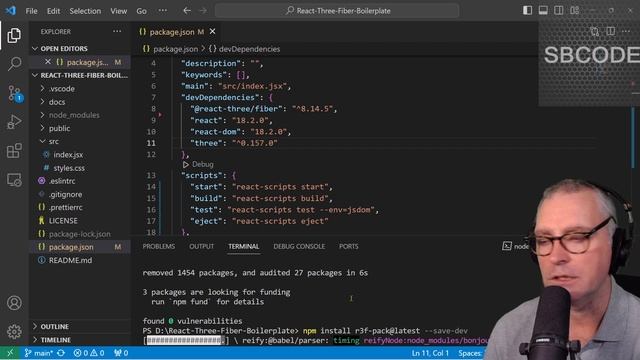The height and width of the screenshot is (360, 640).
Task: Click the VS Code logo icon
Action: pos(11,11)
